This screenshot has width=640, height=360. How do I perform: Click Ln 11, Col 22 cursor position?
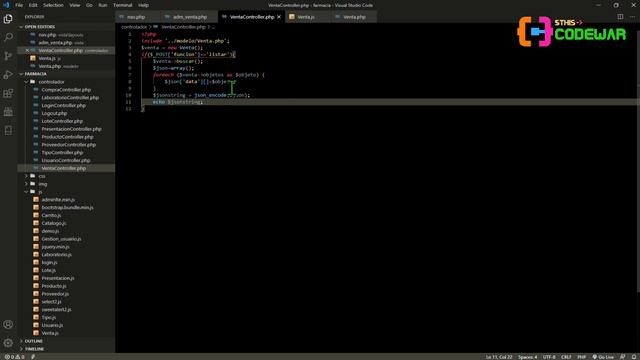(498, 357)
